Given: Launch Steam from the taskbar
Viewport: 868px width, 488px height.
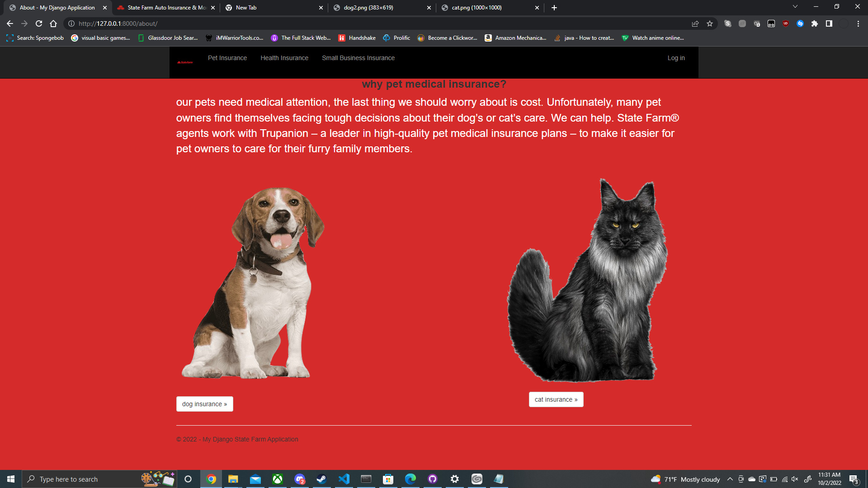Looking at the screenshot, I should click(321, 479).
